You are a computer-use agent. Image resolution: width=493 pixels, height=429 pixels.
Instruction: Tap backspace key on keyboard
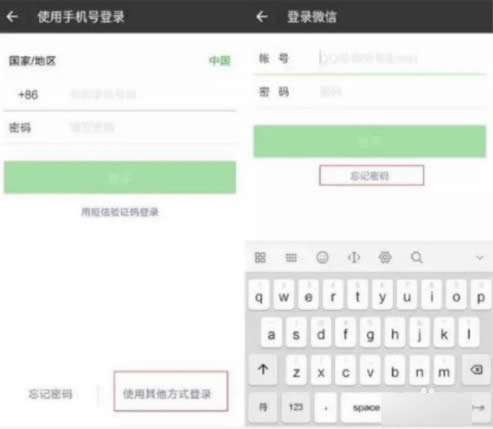[477, 370]
